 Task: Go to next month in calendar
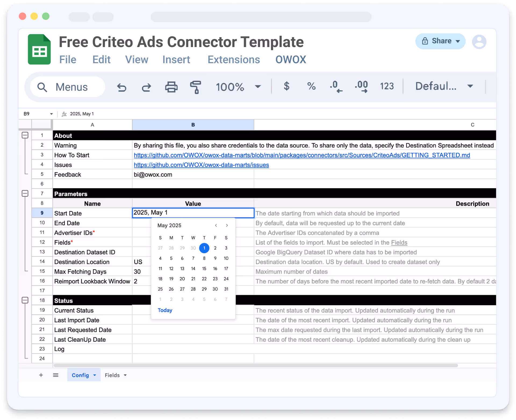[227, 225]
